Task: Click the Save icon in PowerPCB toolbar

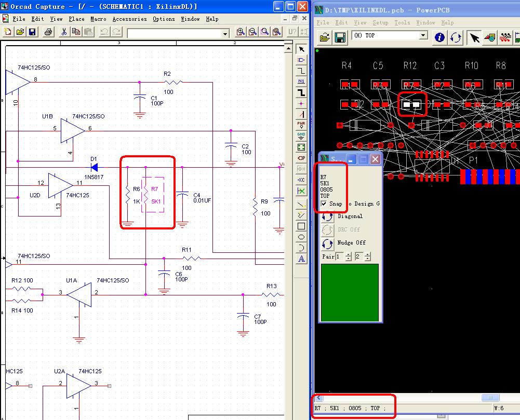Action: pos(341,37)
